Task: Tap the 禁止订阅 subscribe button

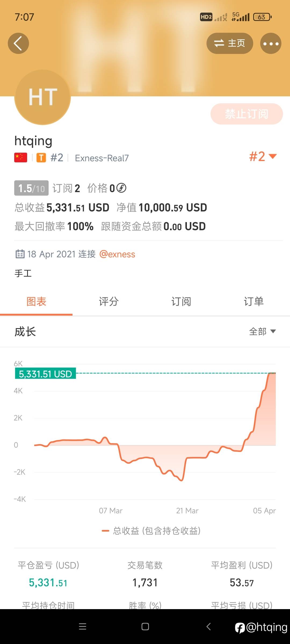Action: pyautogui.click(x=247, y=114)
